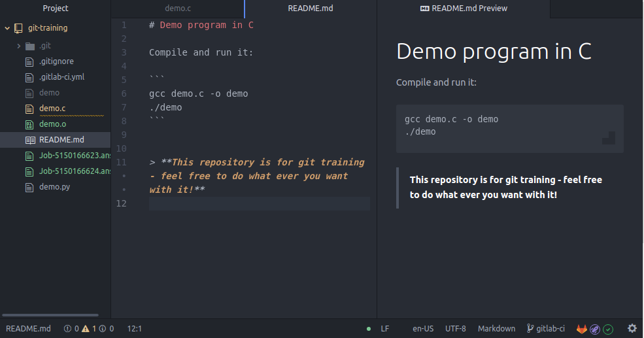Click the warning triangle linter indicator

(x=85, y=329)
